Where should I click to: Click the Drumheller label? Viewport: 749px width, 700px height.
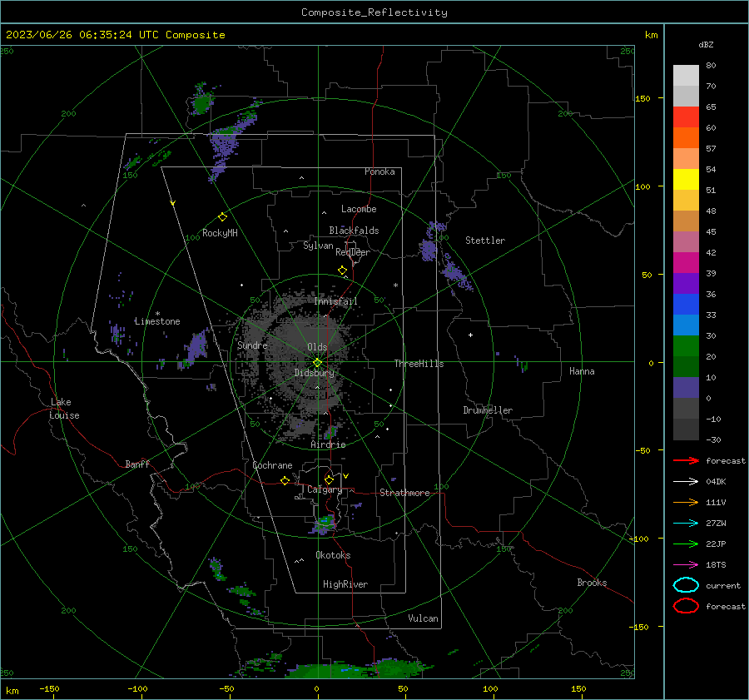[488, 410]
